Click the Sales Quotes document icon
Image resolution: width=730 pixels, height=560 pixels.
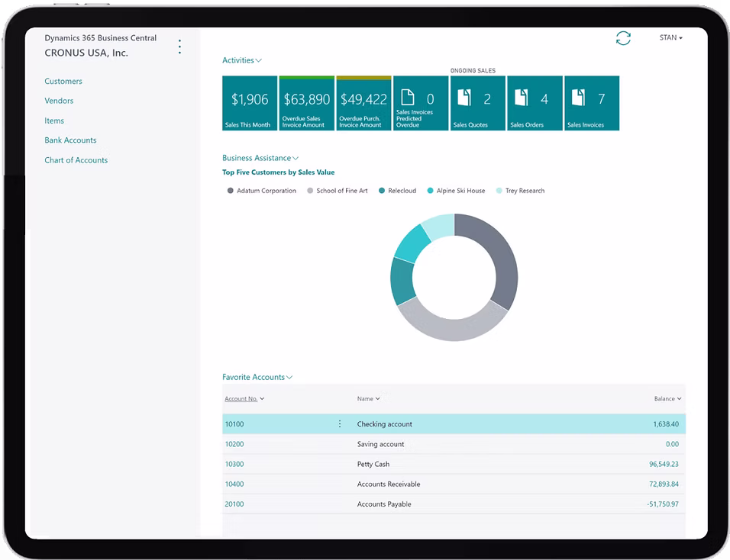tap(464, 98)
